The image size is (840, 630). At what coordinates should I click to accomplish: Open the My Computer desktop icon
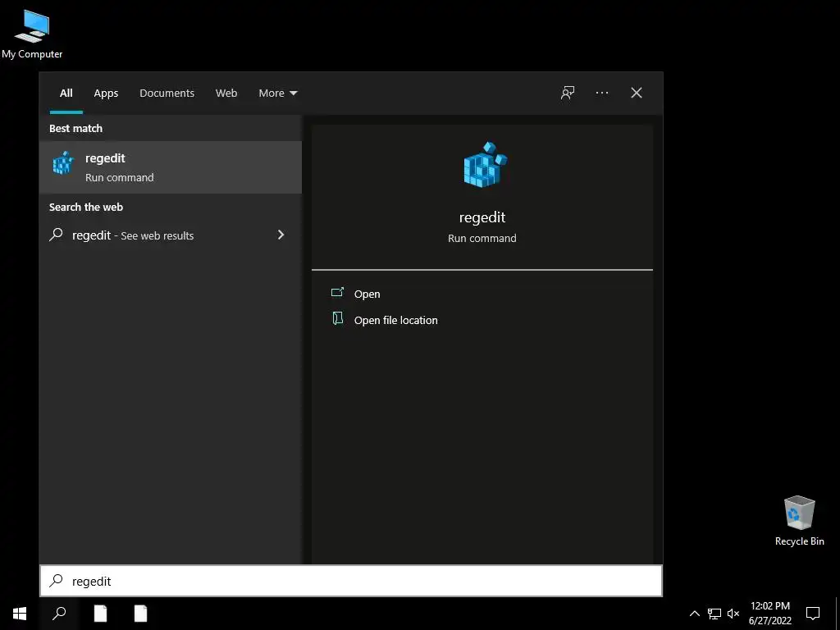tap(32, 34)
